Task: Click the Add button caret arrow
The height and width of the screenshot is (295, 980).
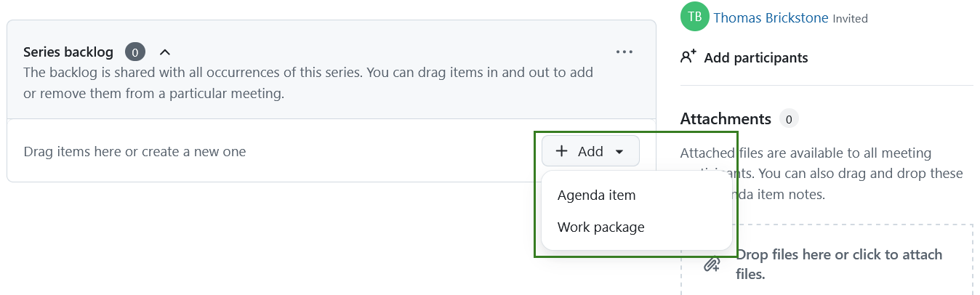Action: [x=619, y=152]
